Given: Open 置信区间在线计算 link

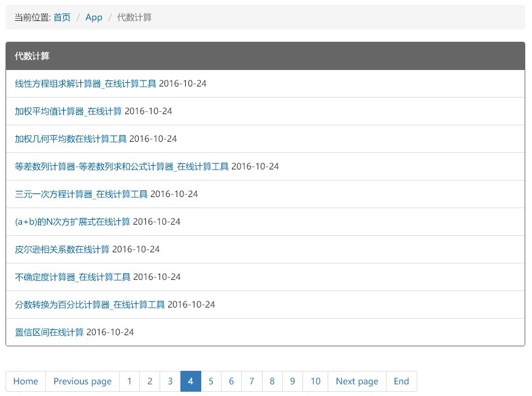Looking at the screenshot, I should click(x=49, y=332).
